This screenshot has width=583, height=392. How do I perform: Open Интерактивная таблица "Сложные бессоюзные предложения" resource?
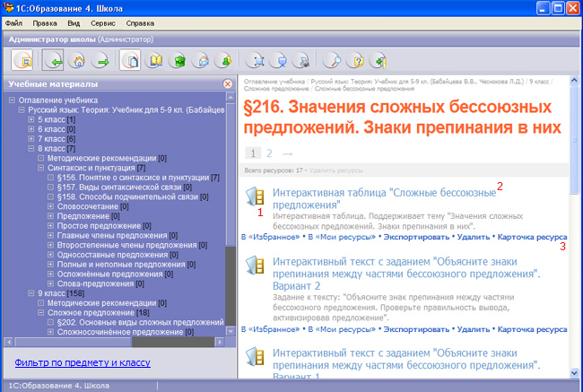pyautogui.click(x=385, y=198)
